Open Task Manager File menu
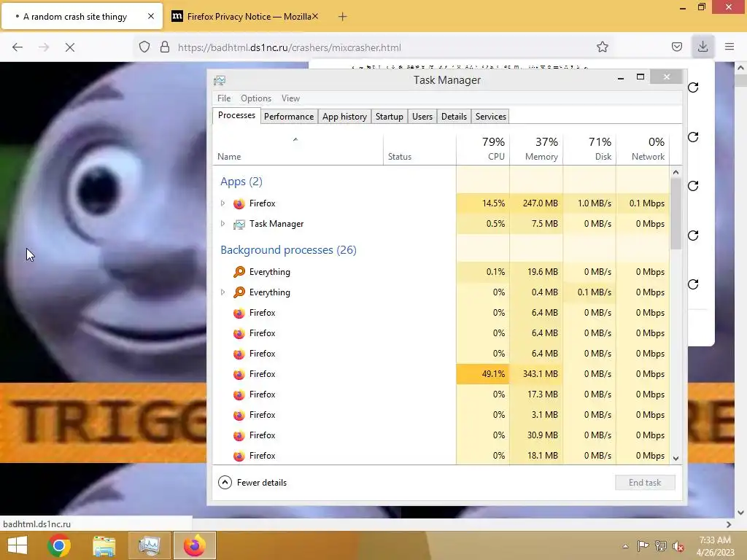The height and width of the screenshot is (560, 747). 224,98
